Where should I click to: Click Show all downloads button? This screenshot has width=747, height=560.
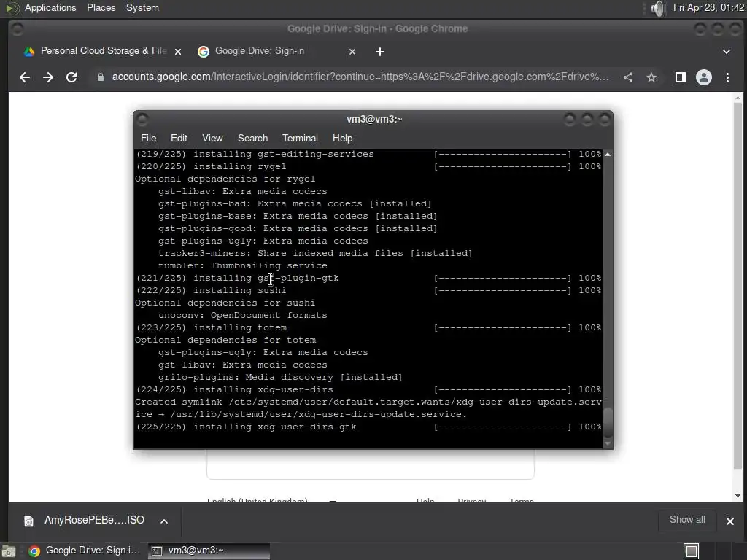687,520
